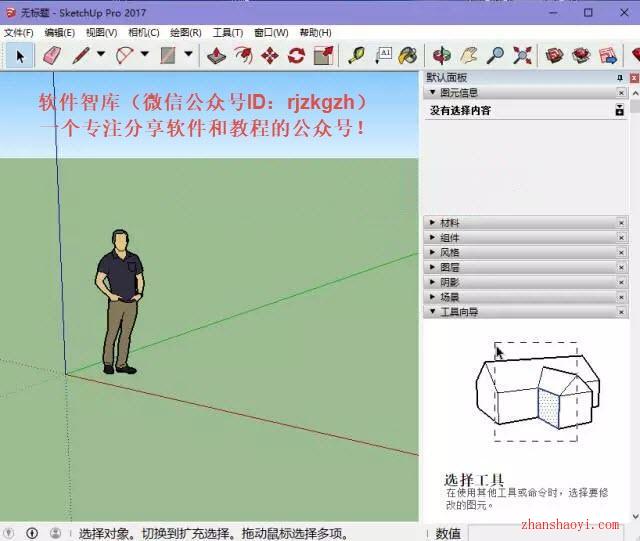Viewport: 640px width, 541px height.
Task: Open the 文件(F) menu
Action: [x=18, y=33]
